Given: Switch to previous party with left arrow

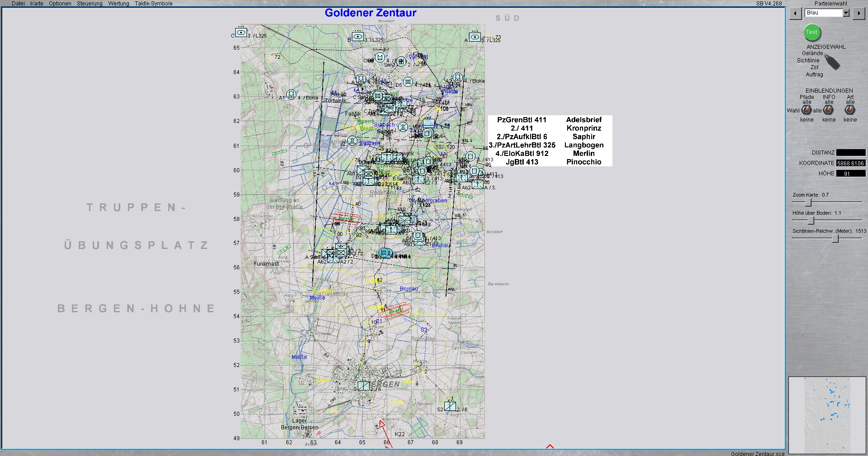Looking at the screenshot, I should click(795, 13).
